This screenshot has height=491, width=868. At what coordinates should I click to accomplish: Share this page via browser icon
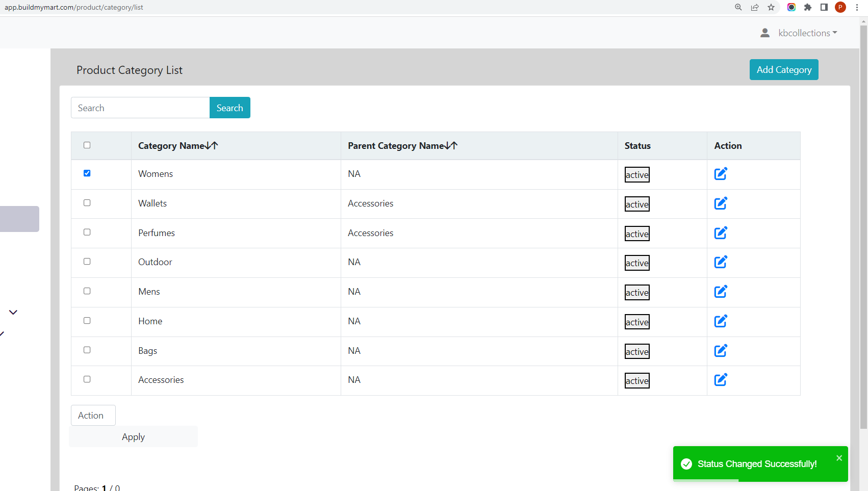(x=755, y=7)
